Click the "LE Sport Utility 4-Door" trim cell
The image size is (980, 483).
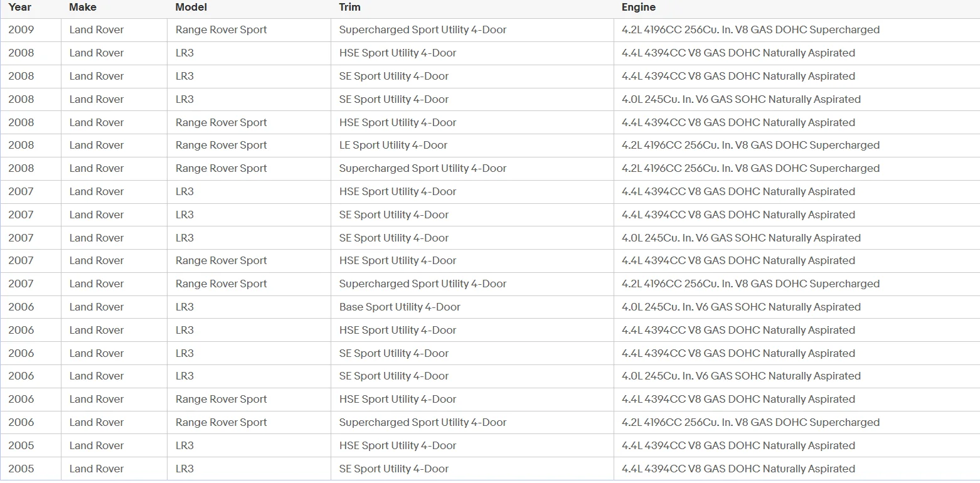393,146
